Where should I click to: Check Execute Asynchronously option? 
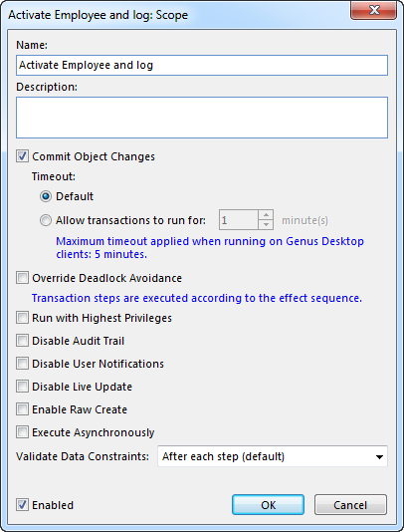(x=22, y=432)
